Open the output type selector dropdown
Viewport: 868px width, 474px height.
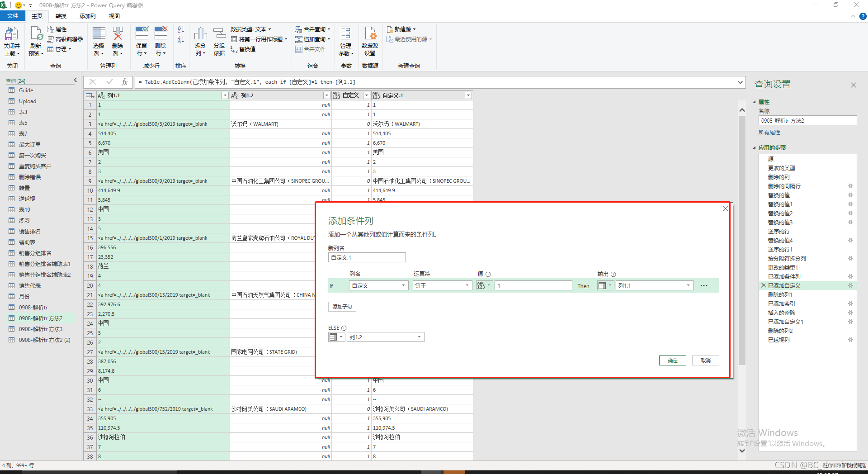click(605, 286)
